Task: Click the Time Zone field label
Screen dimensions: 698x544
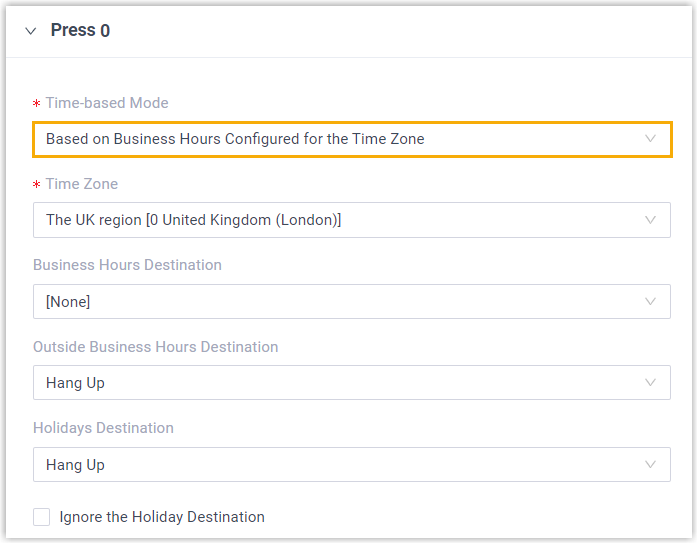Action: pos(82,184)
